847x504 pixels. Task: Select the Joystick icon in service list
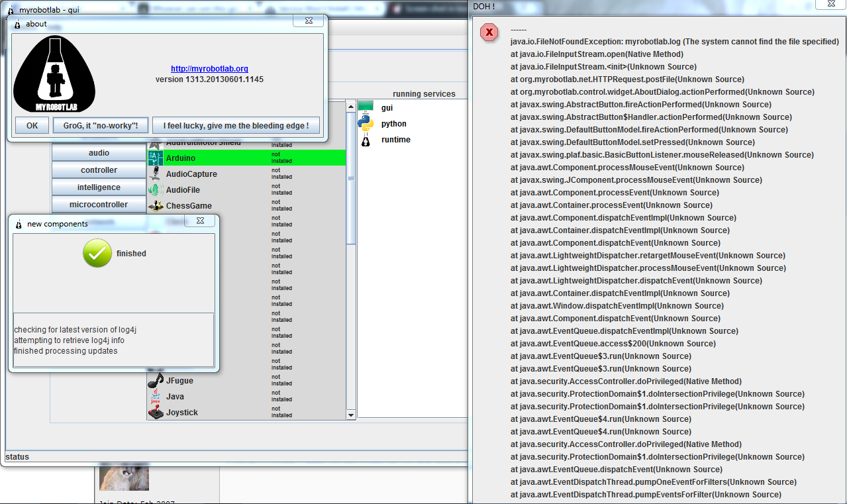pos(155,413)
